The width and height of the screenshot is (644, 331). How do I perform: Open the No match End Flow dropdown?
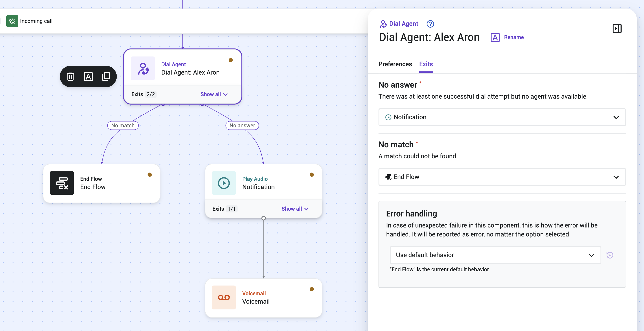[502, 177]
